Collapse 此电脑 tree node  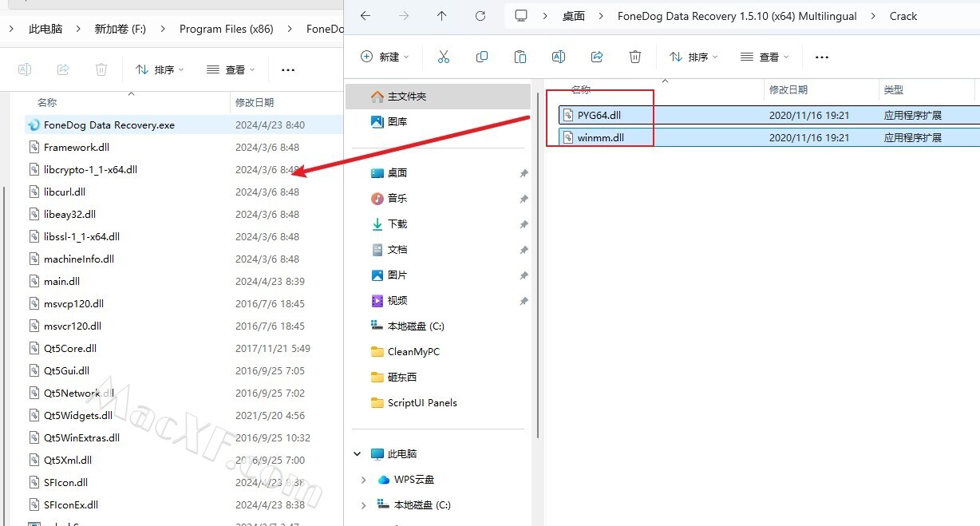click(357, 454)
